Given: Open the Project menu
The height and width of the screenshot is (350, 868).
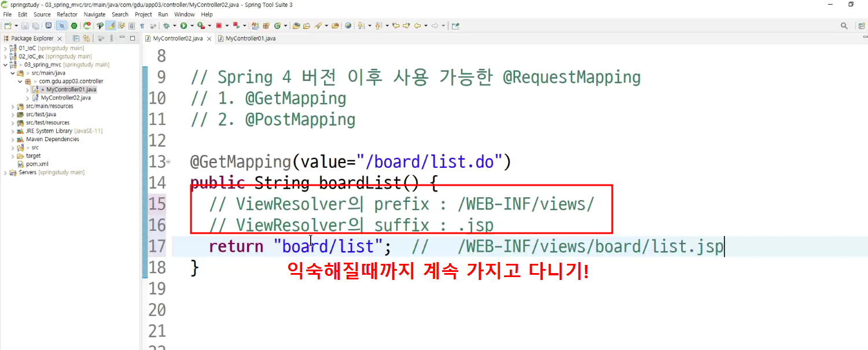Looking at the screenshot, I should pos(144,14).
